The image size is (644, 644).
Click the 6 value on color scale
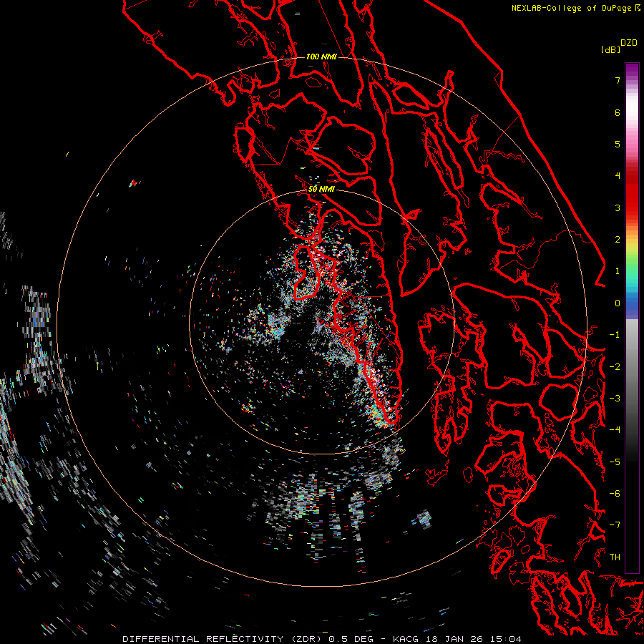click(618, 112)
